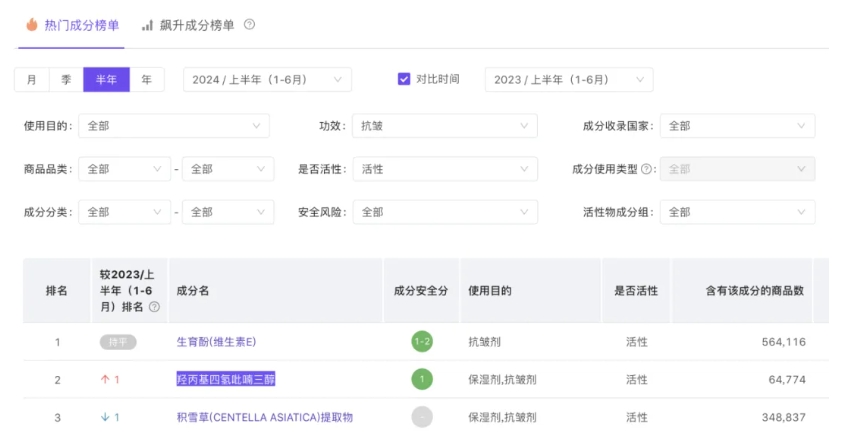Viewport: 841px width, 442px height.
Task: Click product count 64,774
Action: click(x=787, y=379)
